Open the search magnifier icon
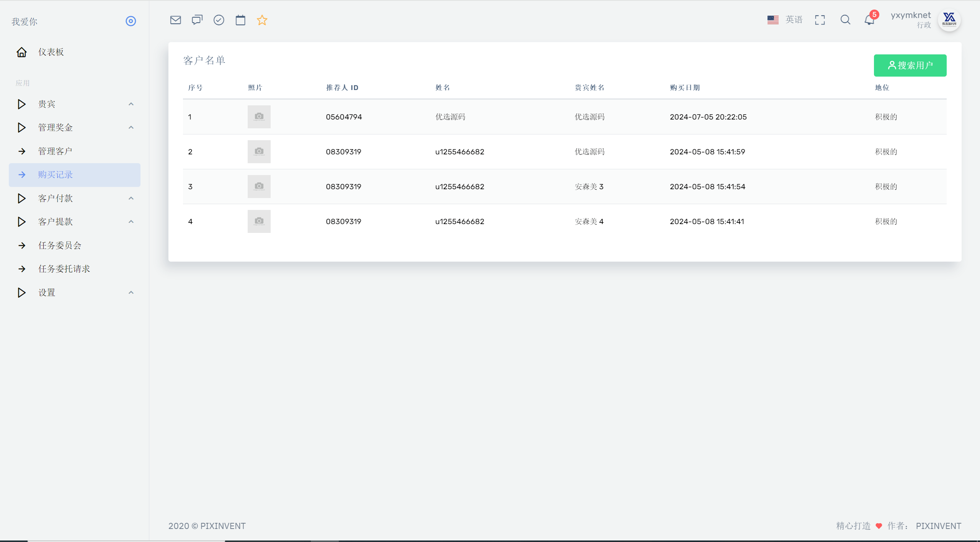980x542 pixels. 845,20
